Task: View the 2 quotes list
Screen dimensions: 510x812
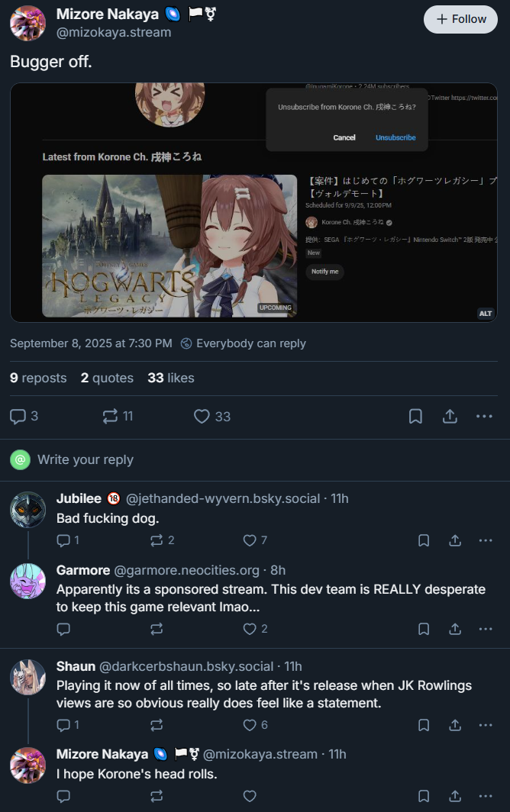Action: [x=108, y=378]
